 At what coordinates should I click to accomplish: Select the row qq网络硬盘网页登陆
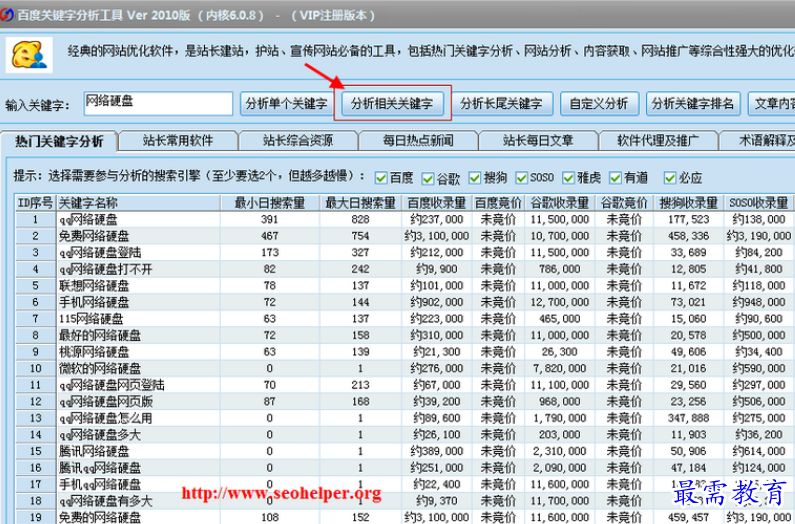click(405, 385)
